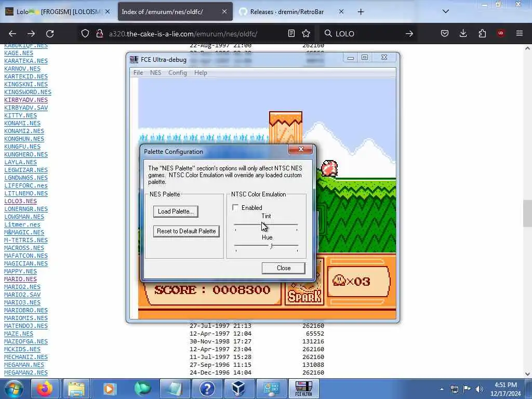Click the search magnifier icon
Image resolution: width=532 pixels, height=399 pixels.
click(328, 33)
